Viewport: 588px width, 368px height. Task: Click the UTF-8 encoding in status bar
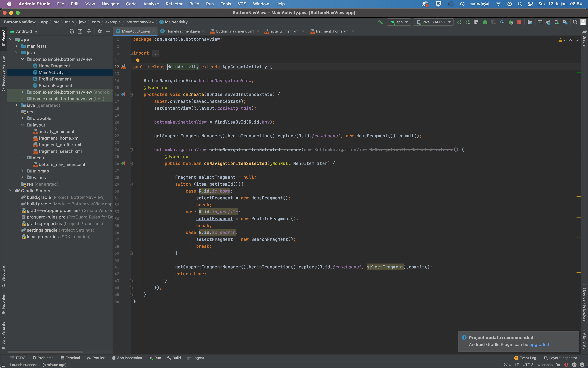coord(528,365)
